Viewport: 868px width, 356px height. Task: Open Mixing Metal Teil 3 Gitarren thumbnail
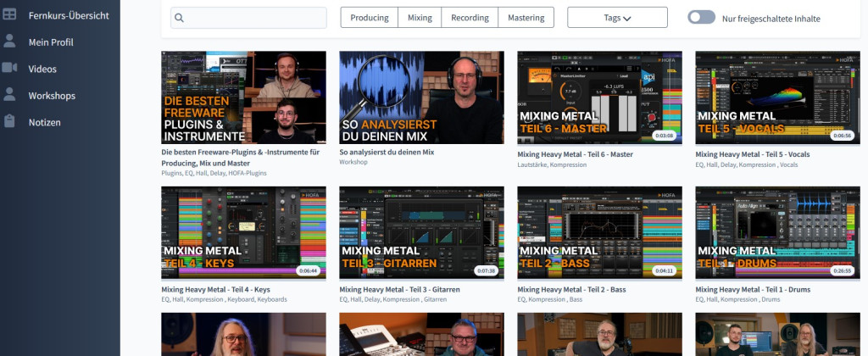pyautogui.click(x=422, y=232)
